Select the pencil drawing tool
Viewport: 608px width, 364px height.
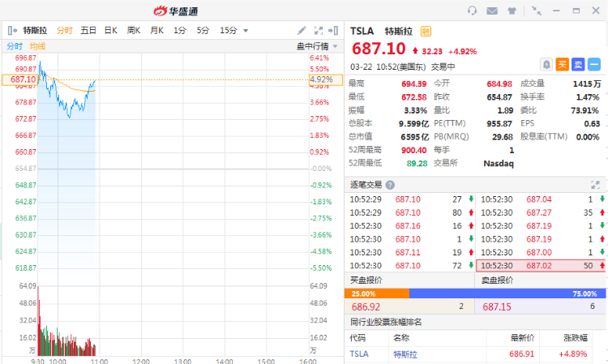303,30
